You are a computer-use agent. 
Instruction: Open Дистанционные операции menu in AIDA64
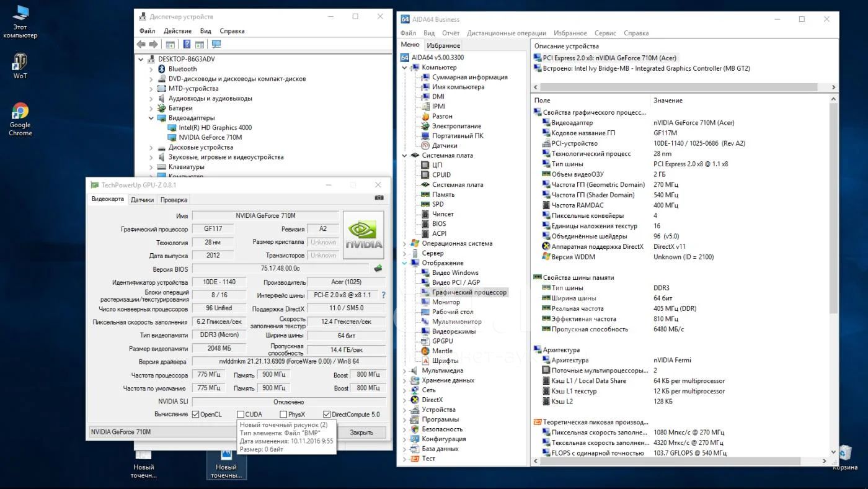pyautogui.click(x=507, y=34)
